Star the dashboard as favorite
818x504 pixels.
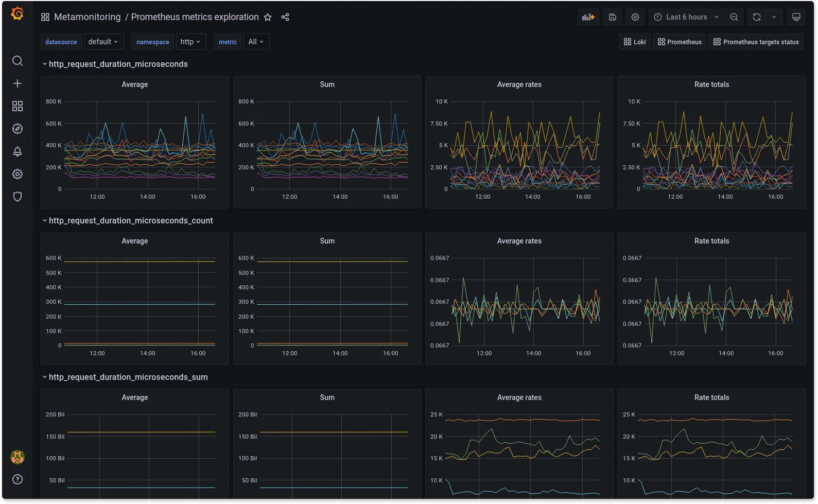point(268,17)
